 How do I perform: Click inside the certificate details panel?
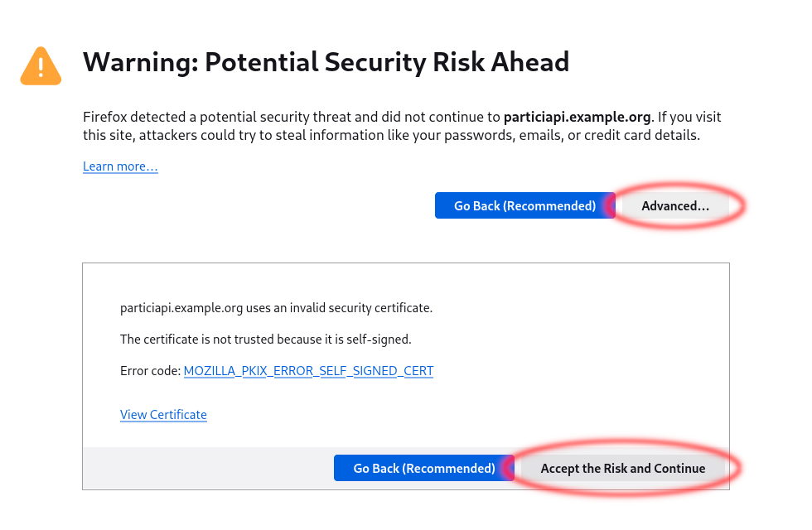click(406, 364)
